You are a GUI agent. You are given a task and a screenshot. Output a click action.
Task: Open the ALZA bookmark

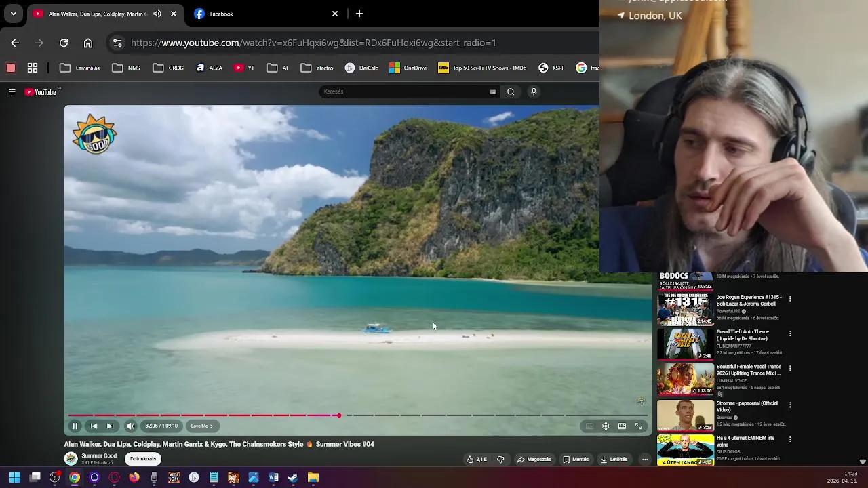coord(209,68)
